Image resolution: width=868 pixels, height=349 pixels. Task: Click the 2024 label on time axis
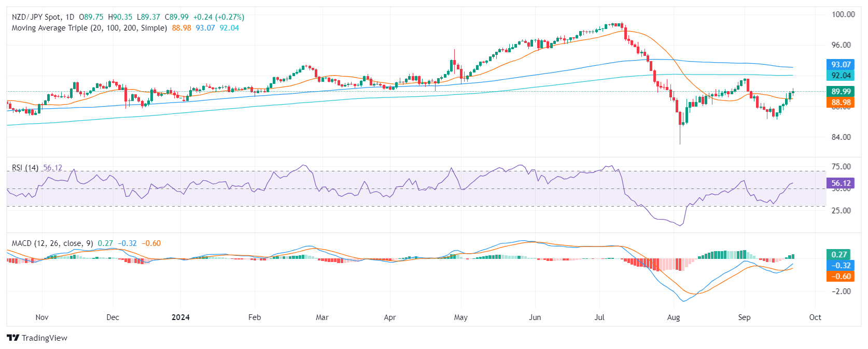[180, 317]
